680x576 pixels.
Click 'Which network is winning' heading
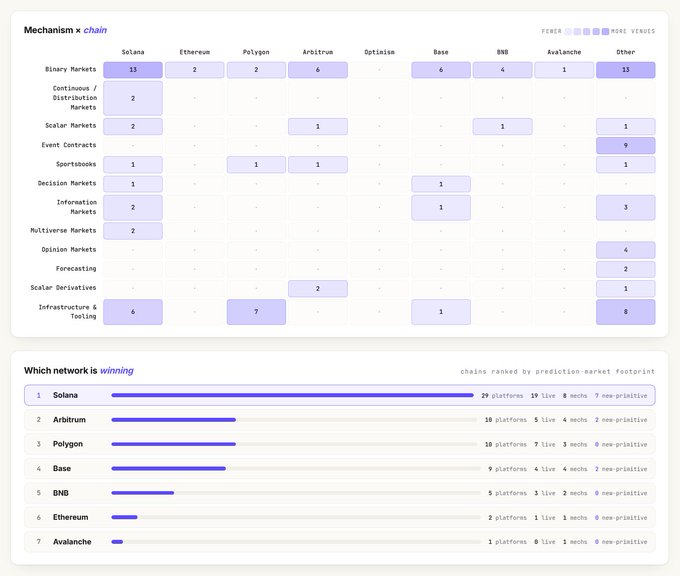click(78, 370)
